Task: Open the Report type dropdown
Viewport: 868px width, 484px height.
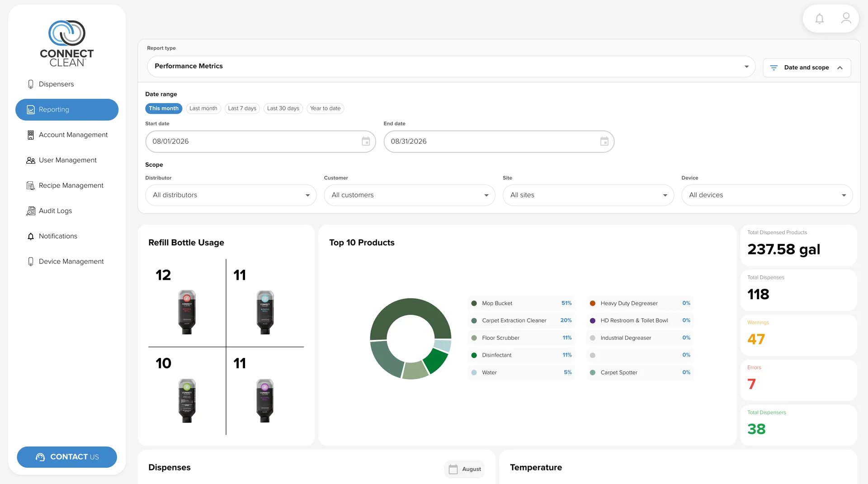Action: click(451, 66)
